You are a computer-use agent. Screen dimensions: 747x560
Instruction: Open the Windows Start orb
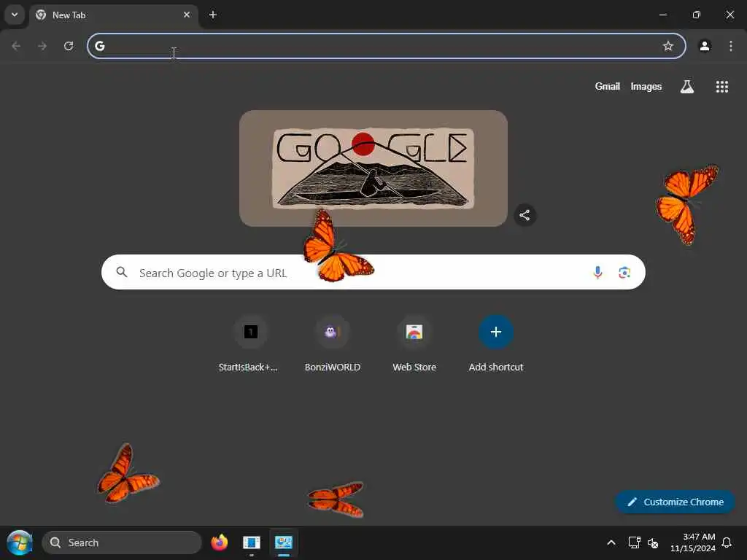[20, 542]
